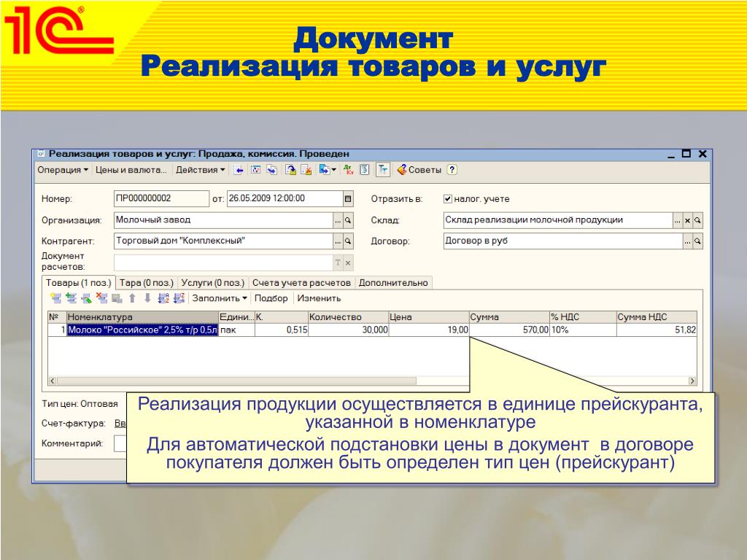The width and height of the screenshot is (747, 560).
Task: Click the create-based-on icon in toolbar
Action: click(324, 170)
